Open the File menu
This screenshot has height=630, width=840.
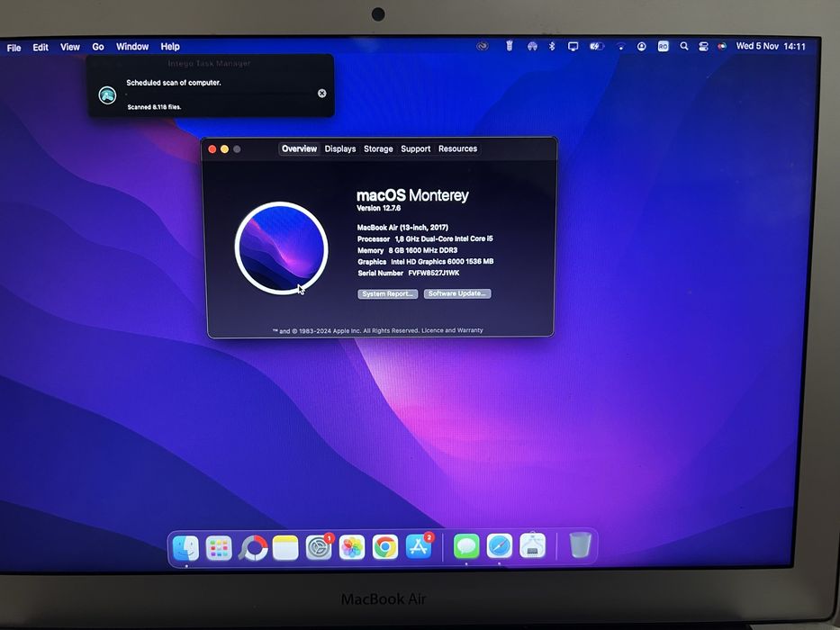[14, 48]
